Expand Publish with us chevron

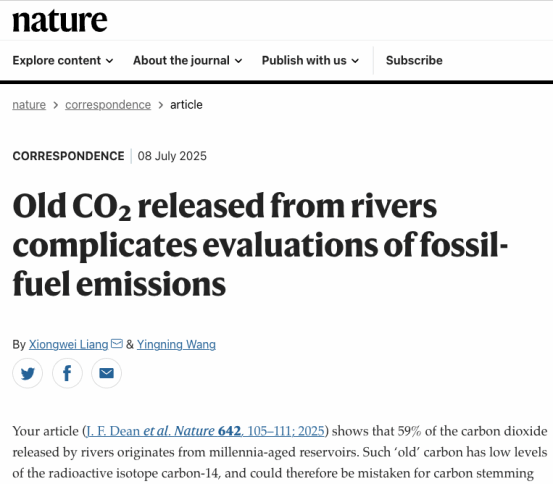[x=355, y=61]
